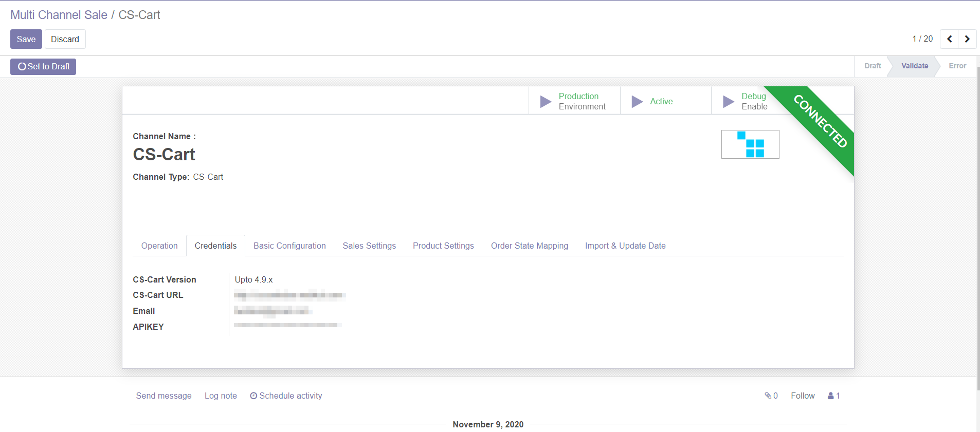Toggle the Production Environment button
This screenshot has height=432, width=980.
click(x=574, y=101)
